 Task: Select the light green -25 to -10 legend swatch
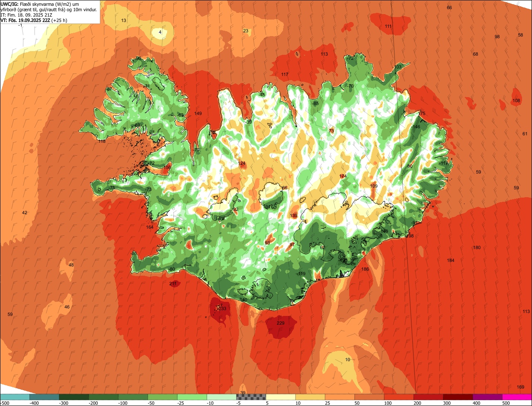tap(192, 397)
